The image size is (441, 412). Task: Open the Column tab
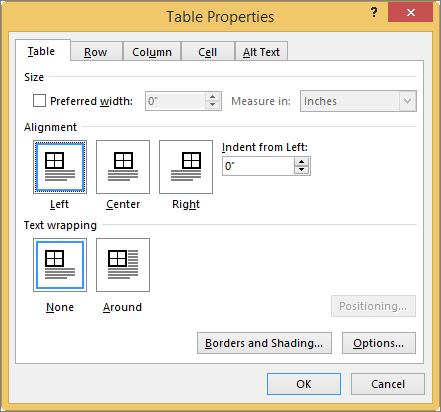152,52
